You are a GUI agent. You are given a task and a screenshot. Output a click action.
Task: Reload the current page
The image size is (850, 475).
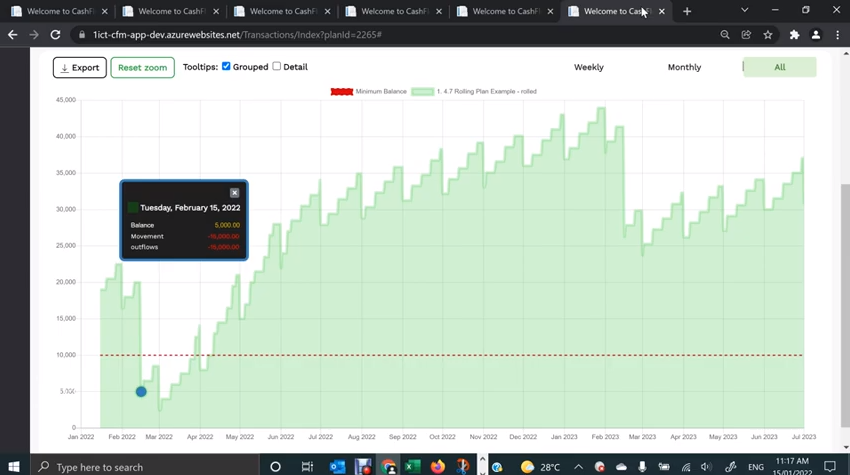click(x=55, y=35)
